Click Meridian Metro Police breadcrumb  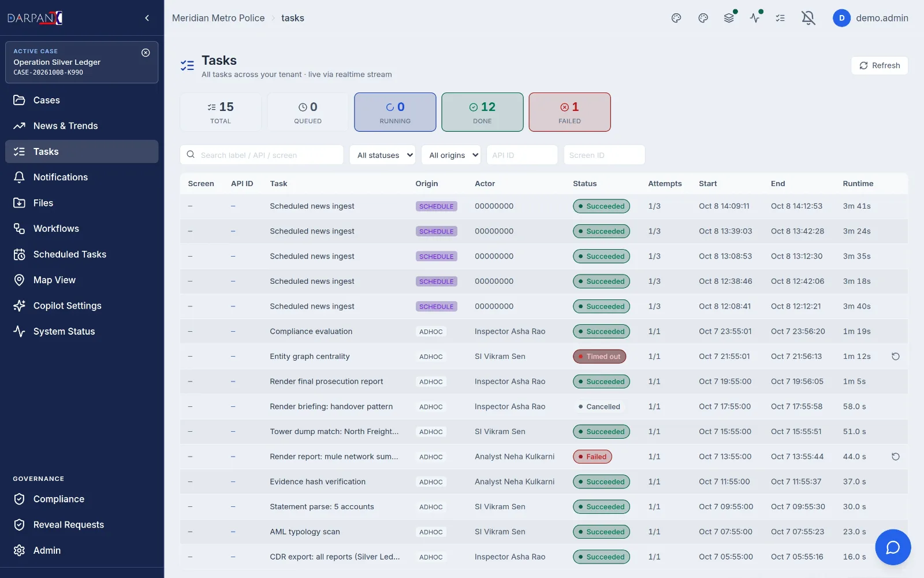click(x=218, y=18)
